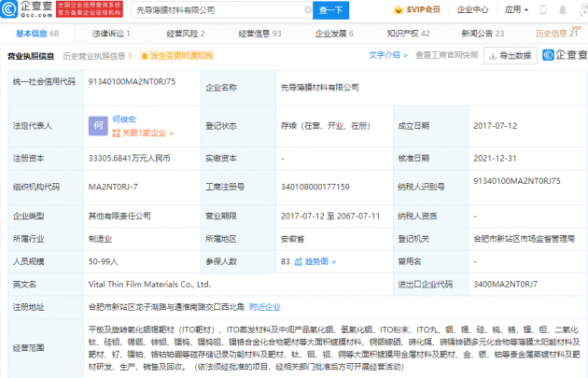588x378 pixels.
Task: Select staff size 50-99人
Action: tap(103, 261)
